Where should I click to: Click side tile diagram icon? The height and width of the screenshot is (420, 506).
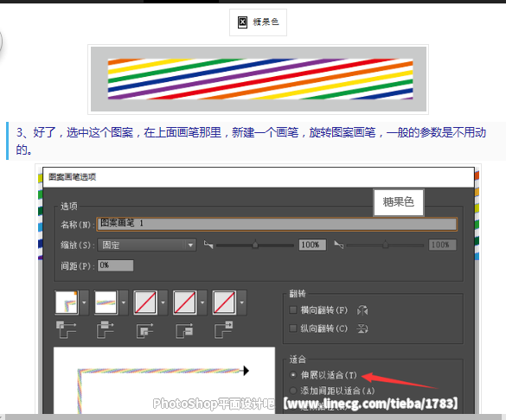click(106, 329)
